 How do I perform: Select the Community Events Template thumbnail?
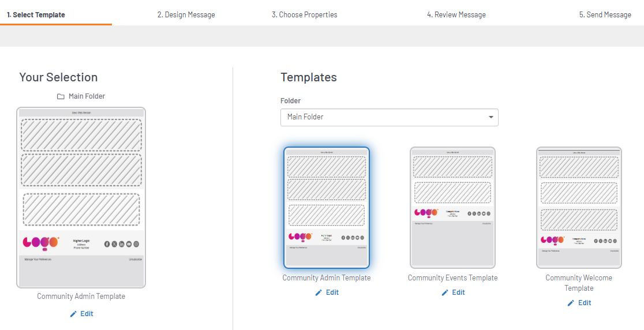(452, 208)
